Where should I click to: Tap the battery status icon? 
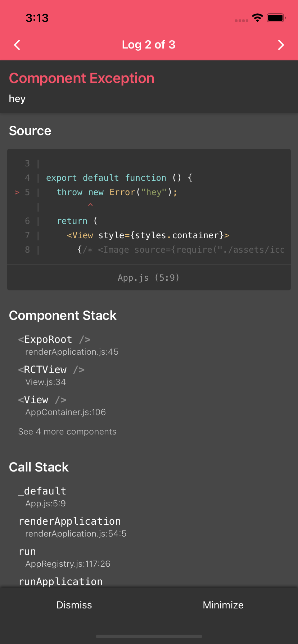[276, 18]
